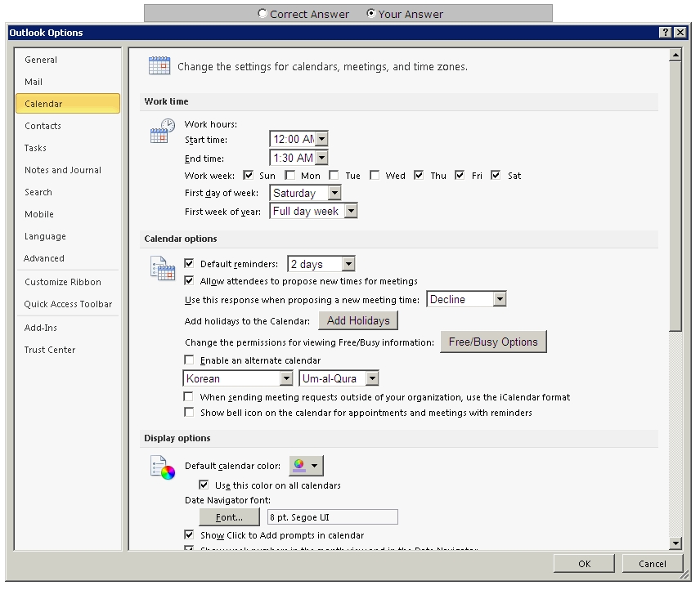The image size is (700, 590).
Task: Open the First week of year dropdown
Action: pos(352,211)
